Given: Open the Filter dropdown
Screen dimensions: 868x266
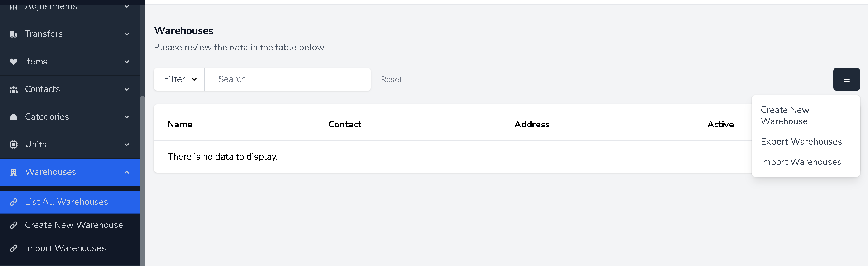Looking at the screenshot, I should [x=179, y=79].
